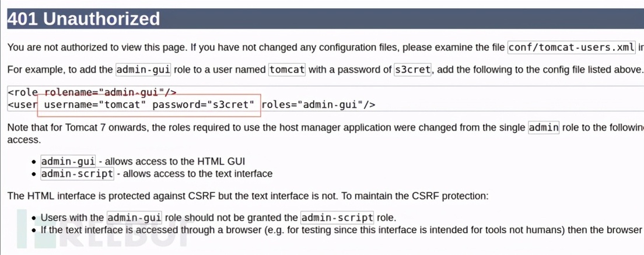Click the tomcat username code label
The image size is (644, 255).
287,69
